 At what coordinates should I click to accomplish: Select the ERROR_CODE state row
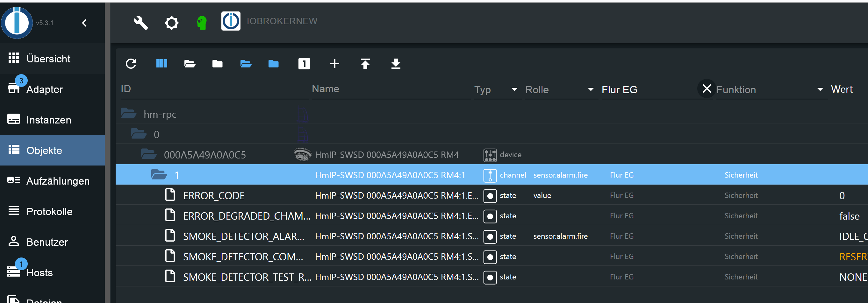pyautogui.click(x=214, y=195)
